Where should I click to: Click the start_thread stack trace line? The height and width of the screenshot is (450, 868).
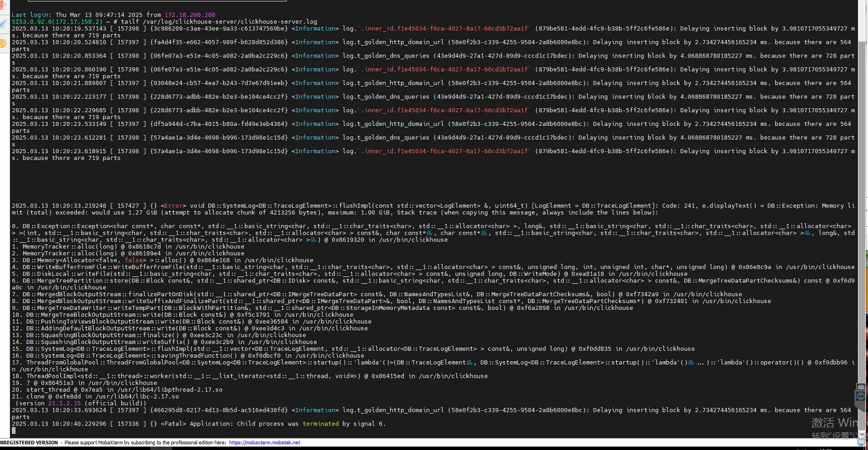click(124, 390)
